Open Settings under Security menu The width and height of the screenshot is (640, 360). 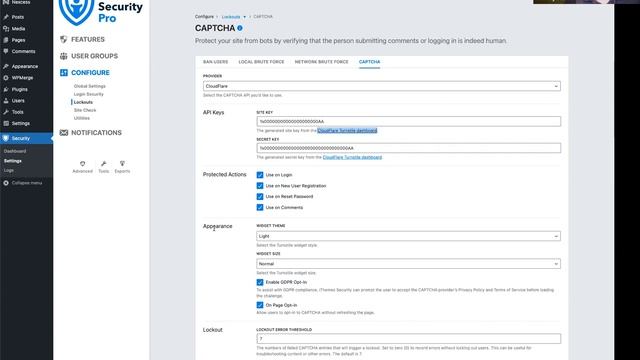click(x=13, y=161)
